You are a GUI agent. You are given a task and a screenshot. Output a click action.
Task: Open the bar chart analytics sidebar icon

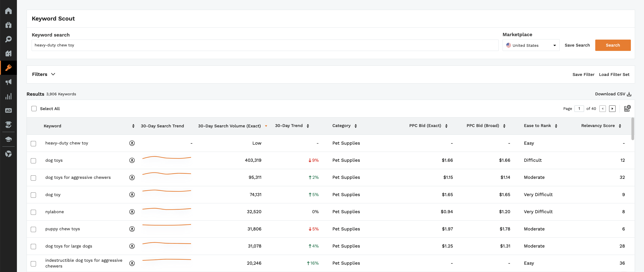(x=8, y=96)
